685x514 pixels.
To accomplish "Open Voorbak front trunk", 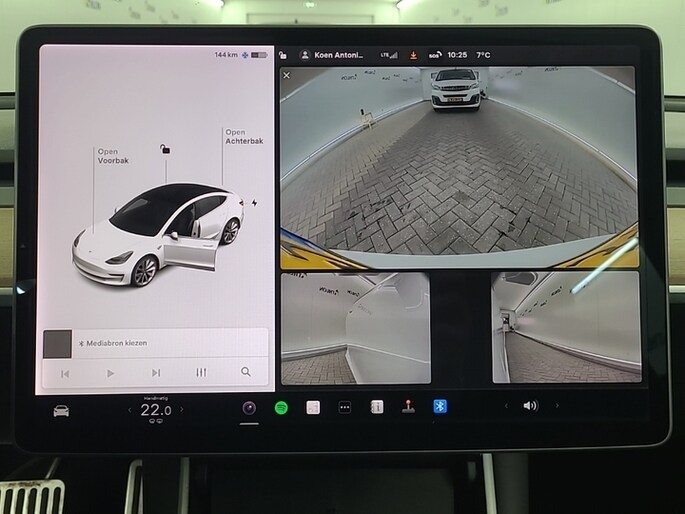I will click(107, 156).
